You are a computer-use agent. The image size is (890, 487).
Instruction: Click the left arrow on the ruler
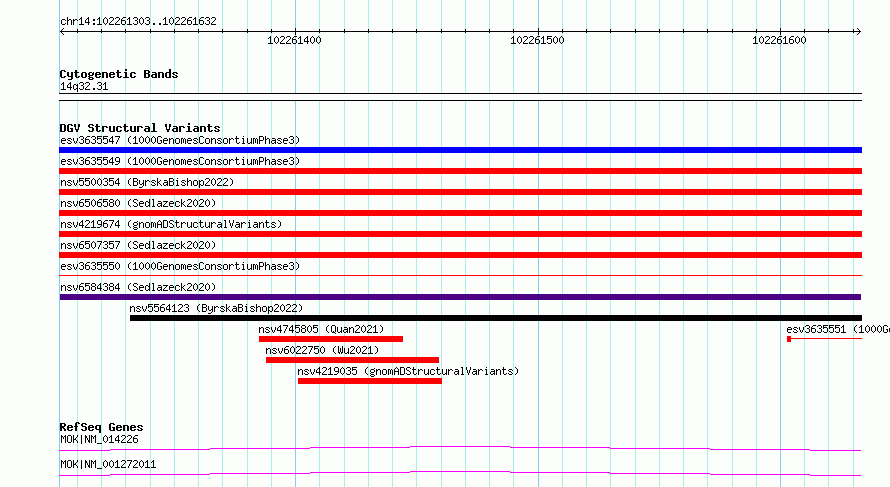click(x=62, y=31)
